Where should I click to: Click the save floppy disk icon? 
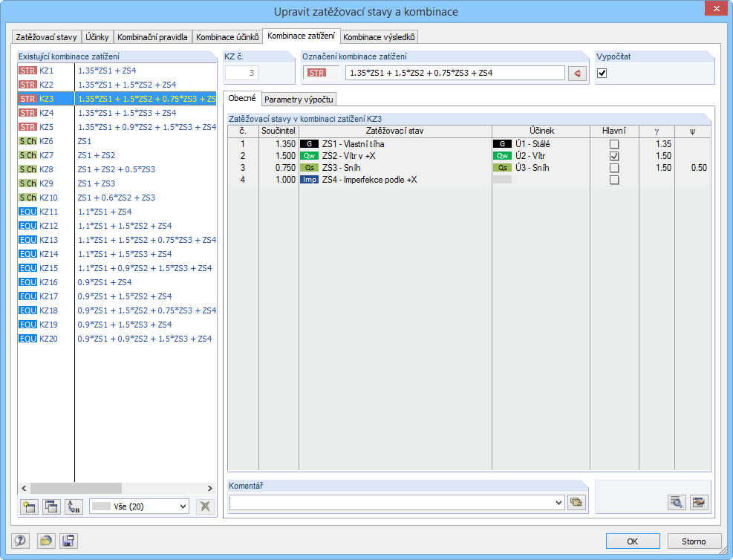point(68,541)
